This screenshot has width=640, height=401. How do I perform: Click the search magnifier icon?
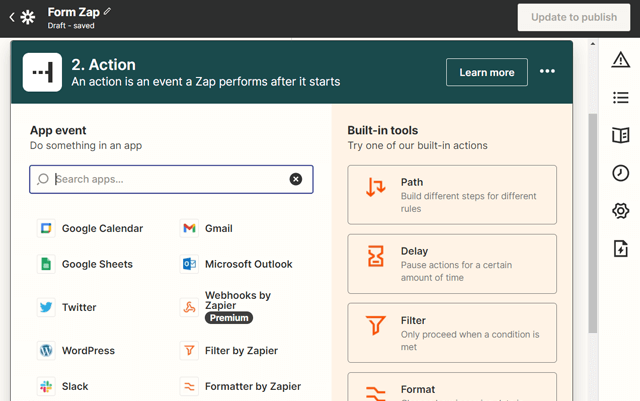[x=43, y=179]
